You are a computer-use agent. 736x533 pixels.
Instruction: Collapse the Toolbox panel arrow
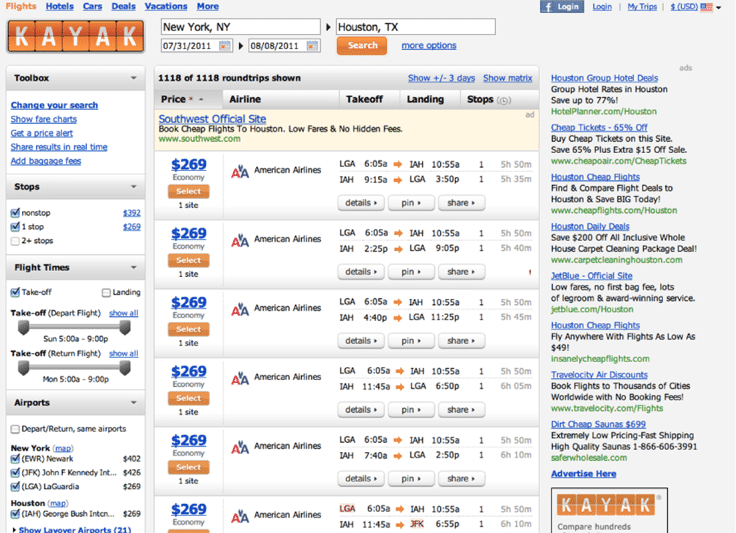134,78
